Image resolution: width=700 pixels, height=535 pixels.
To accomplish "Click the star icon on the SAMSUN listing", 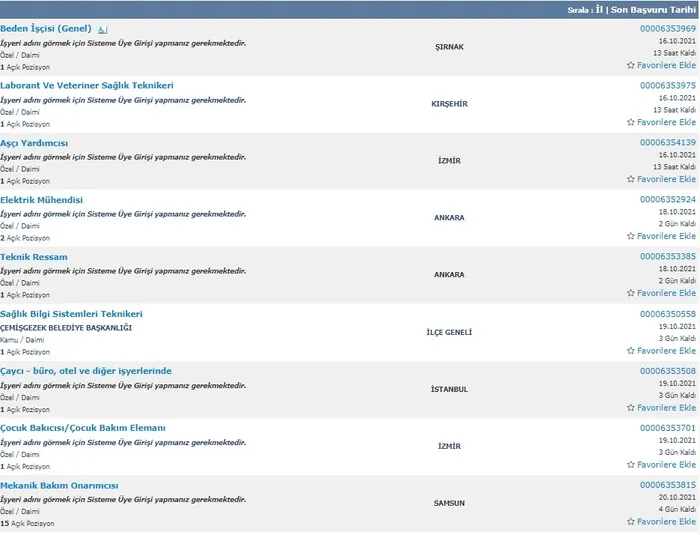I will point(630,522).
